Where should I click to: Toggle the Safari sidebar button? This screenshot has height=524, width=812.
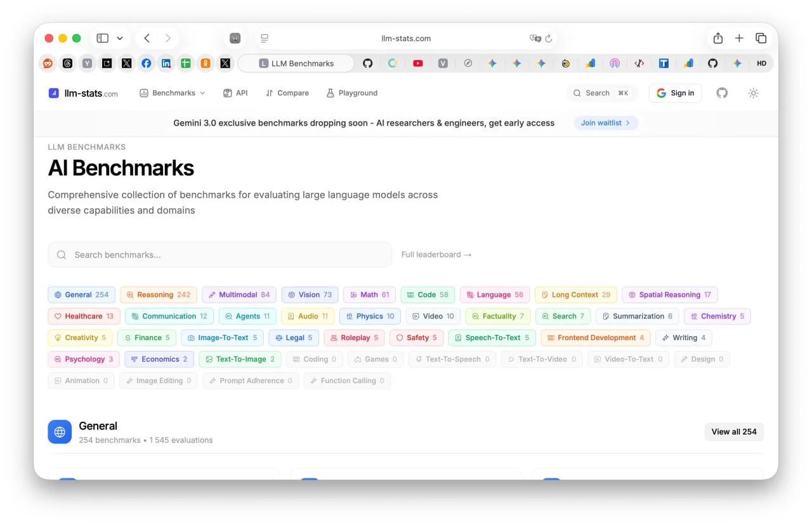(x=103, y=38)
